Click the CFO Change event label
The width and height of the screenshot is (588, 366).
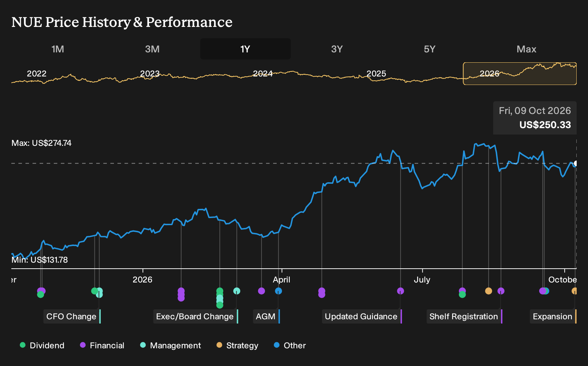[72, 316]
